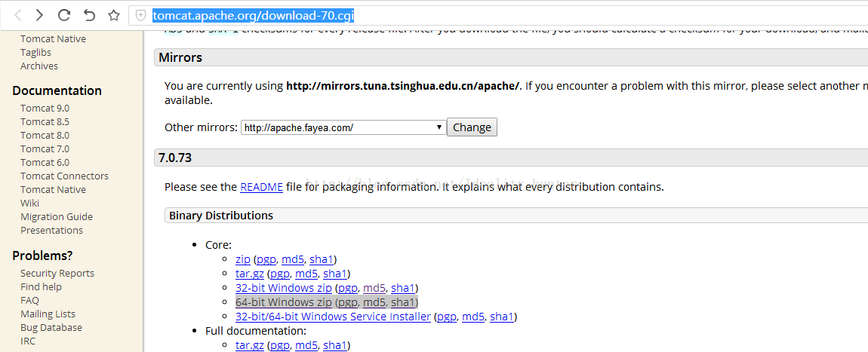Image resolution: width=868 pixels, height=352 pixels.
Task: Open Tomcat Native under Download sidebar section
Action: pos(53,38)
